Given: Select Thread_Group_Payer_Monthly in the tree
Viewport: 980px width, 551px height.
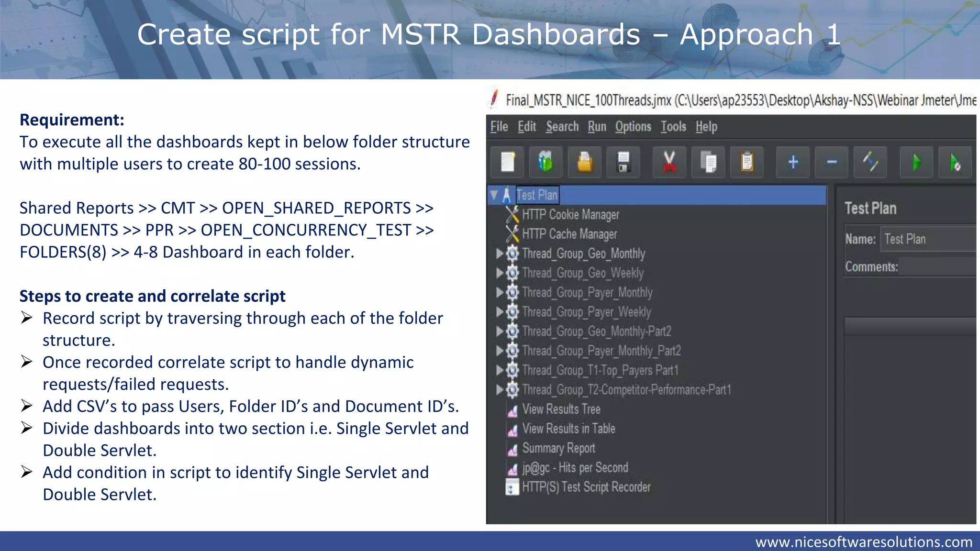Looking at the screenshot, I should click(587, 293).
